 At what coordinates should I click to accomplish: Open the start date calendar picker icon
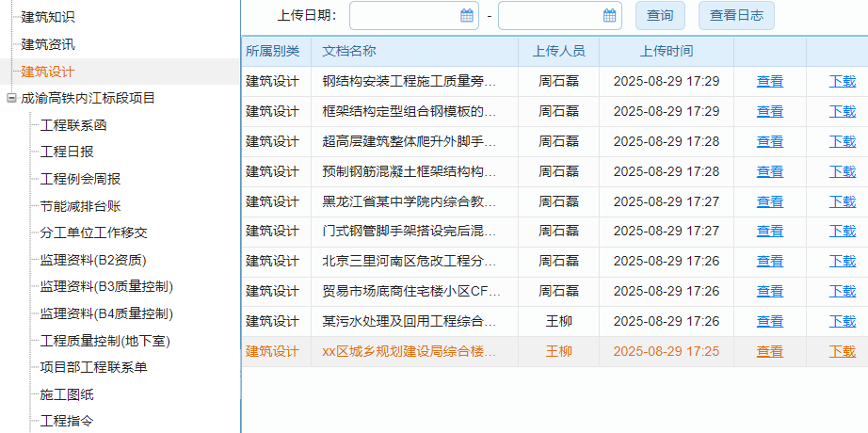click(x=467, y=15)
